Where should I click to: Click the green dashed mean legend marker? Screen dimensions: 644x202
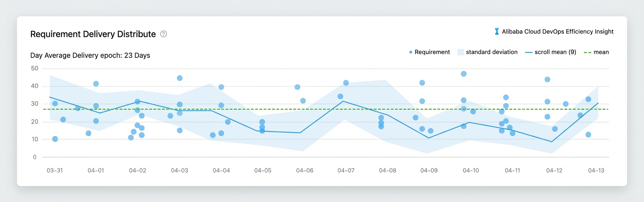click(x=588, y=52)
